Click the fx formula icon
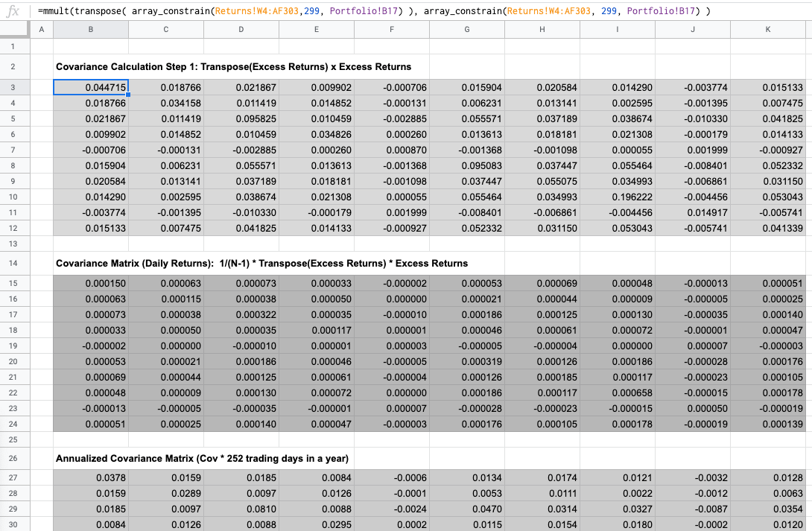This screenshot has height=531, width=812. coord(13,11)
